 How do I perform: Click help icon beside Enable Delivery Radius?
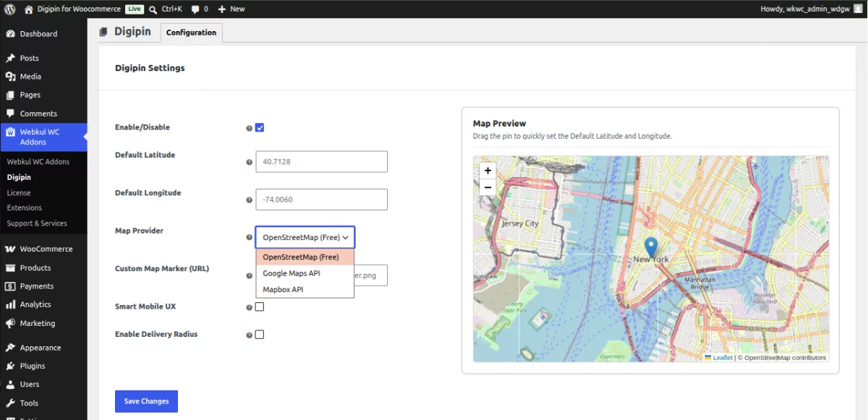tap(250, 335)
